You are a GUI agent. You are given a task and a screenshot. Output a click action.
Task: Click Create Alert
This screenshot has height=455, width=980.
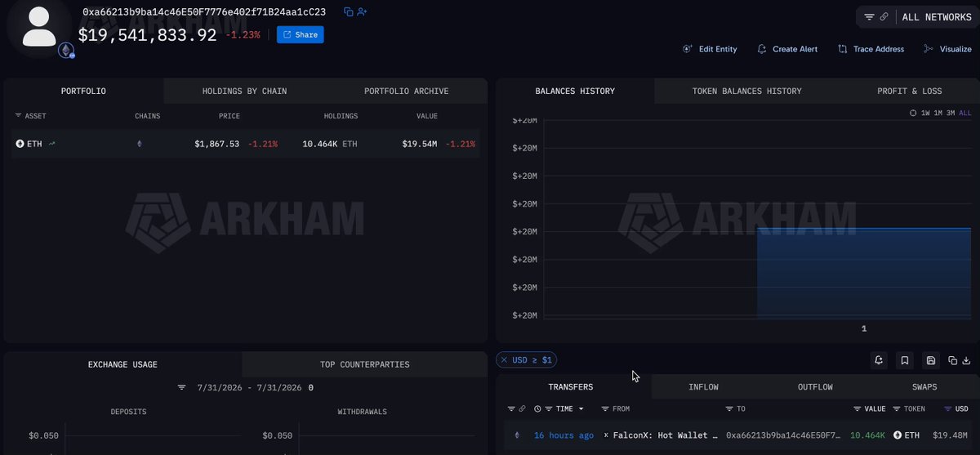pyautogui.click(x=787, y=49)
